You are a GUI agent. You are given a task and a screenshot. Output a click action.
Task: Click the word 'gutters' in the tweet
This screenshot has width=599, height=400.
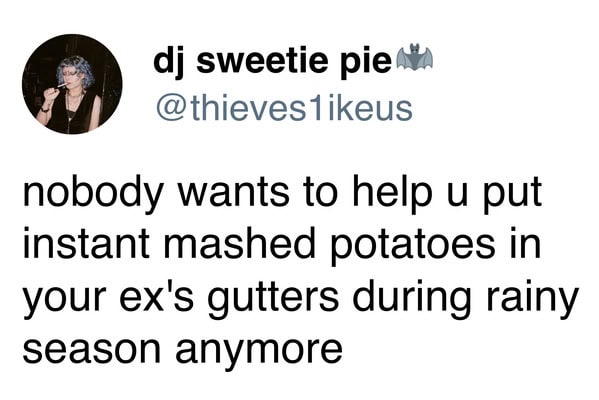click(273, 298)
